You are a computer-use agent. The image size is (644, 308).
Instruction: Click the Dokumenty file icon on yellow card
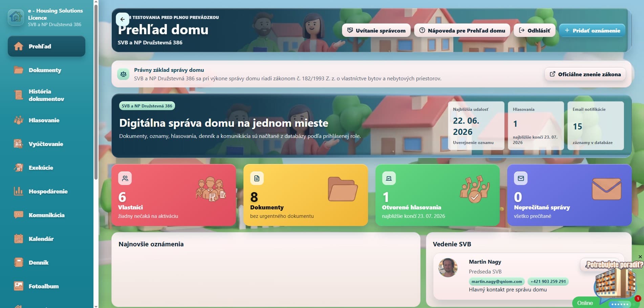pos(257,178)
